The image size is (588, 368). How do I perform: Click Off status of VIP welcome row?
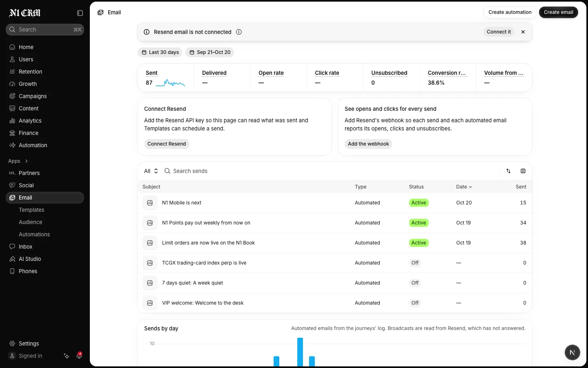415,303
